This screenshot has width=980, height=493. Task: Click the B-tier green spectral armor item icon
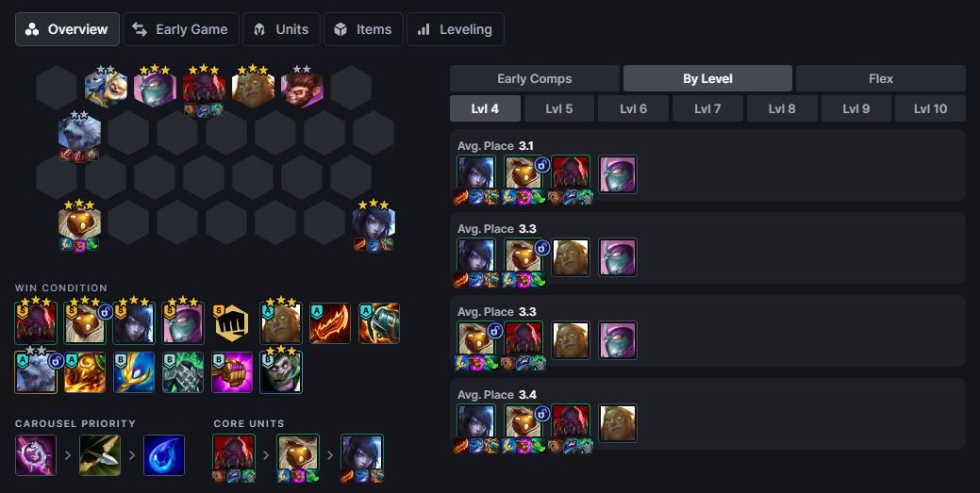click(x=182, y=372)
